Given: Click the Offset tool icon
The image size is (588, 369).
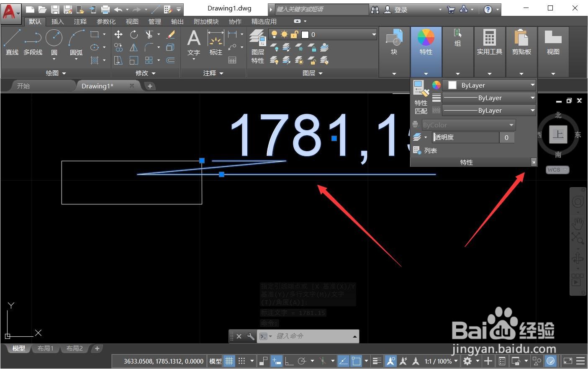Looking at the screenshot, I should pyautogui.click(x=170, y=60).
